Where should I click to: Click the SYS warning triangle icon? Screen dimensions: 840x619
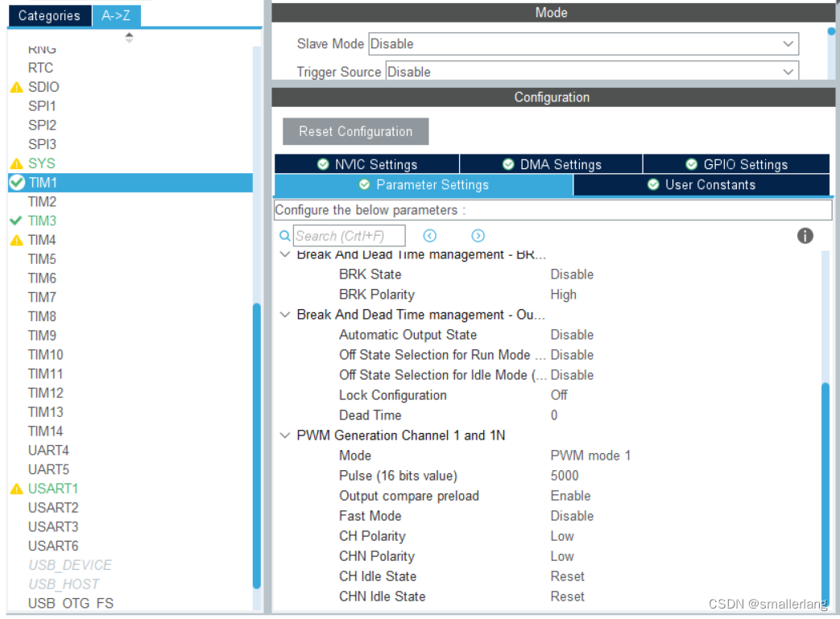point(17,164)
